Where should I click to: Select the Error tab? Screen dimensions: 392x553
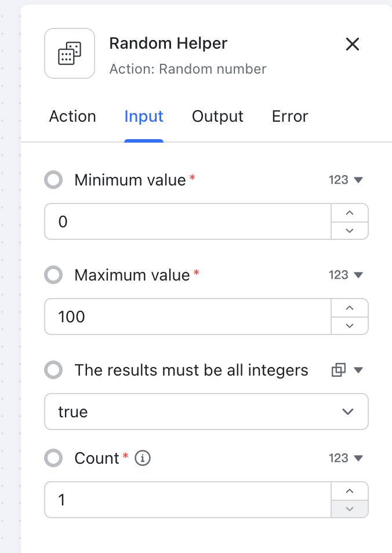coord(290,117)
